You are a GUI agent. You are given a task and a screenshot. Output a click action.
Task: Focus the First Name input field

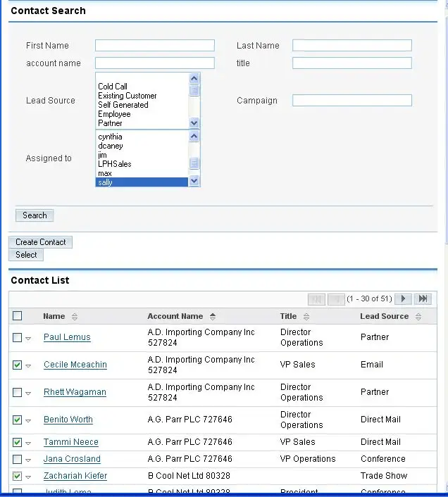[x=155, y=45]
